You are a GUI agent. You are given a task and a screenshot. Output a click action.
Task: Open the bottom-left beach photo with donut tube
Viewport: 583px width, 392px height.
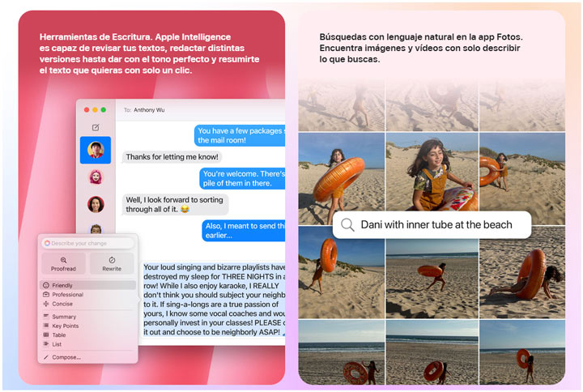342,352
